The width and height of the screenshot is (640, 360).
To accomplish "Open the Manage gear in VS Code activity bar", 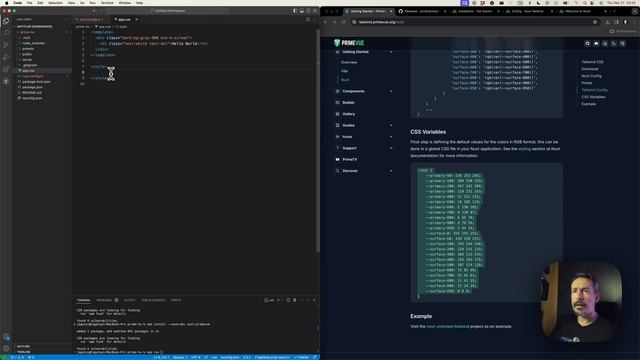I will coord(6,349).
